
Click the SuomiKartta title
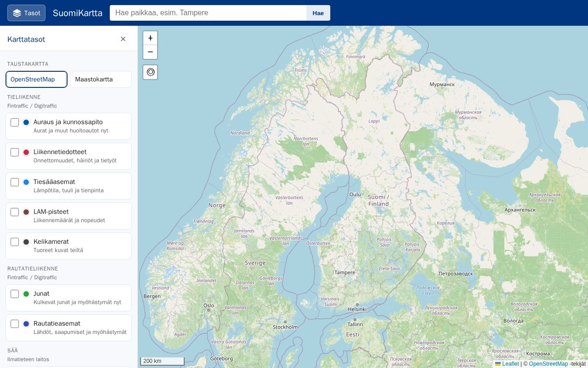click(x=78, y=13)
